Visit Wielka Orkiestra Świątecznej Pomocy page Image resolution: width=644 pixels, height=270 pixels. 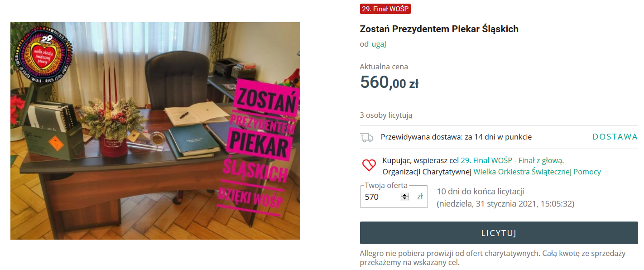point(537,172)
